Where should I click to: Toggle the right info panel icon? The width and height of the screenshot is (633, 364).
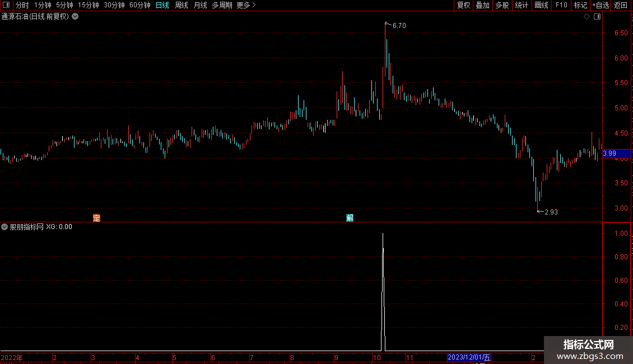click(x=597, y=17)
